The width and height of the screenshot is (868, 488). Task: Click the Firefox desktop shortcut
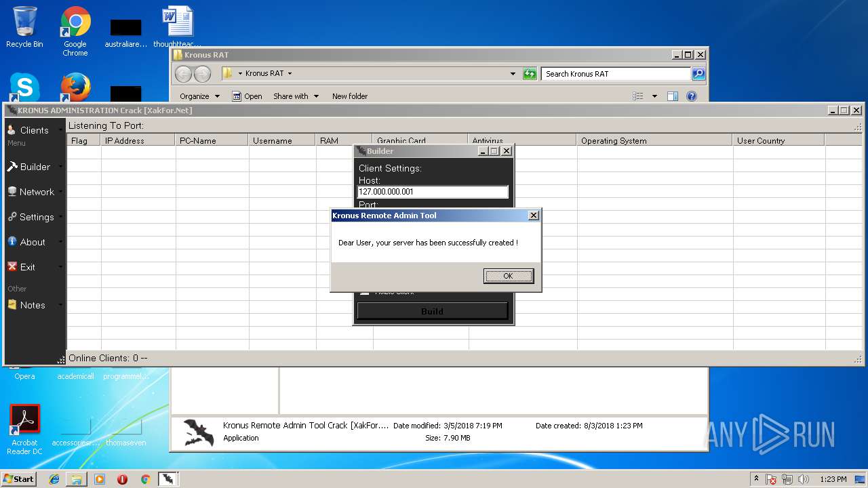click(75, 87)
